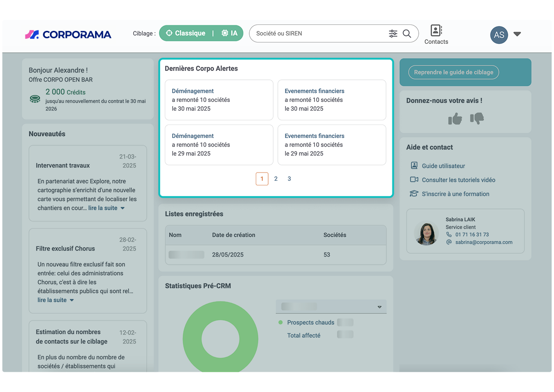554x392 pixels.
Task: Click the saved list row dated 28/05/2025
Action: click(x=276, y=255)
